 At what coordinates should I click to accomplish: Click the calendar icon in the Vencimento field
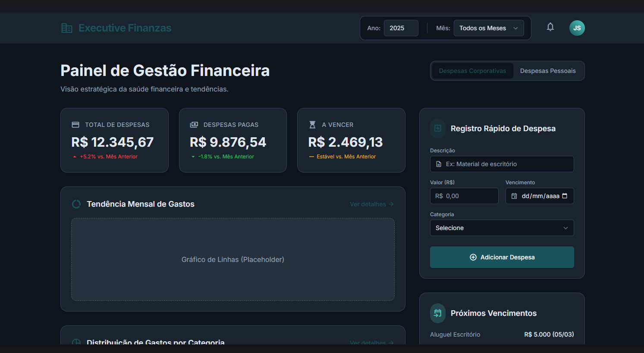pos(514,195)
